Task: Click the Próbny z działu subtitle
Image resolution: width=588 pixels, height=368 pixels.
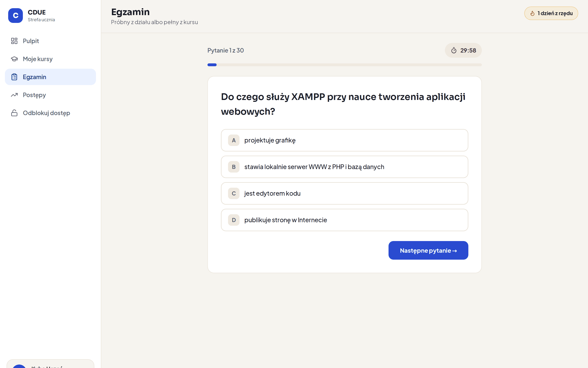Action: pyautogui.click(x=154, y=22)
